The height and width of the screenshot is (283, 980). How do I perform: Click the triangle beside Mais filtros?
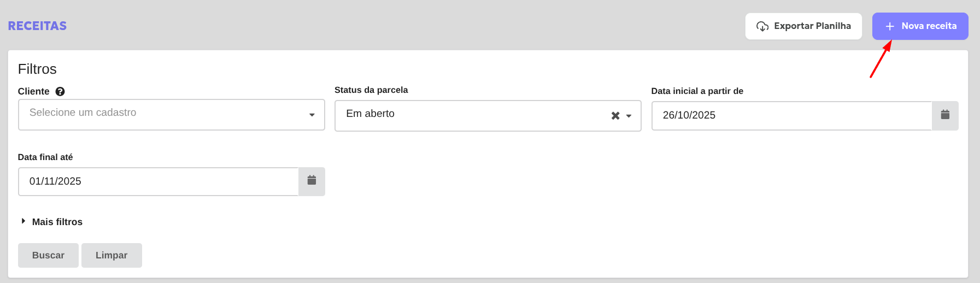pyautogui.click(x=24, y=221)
